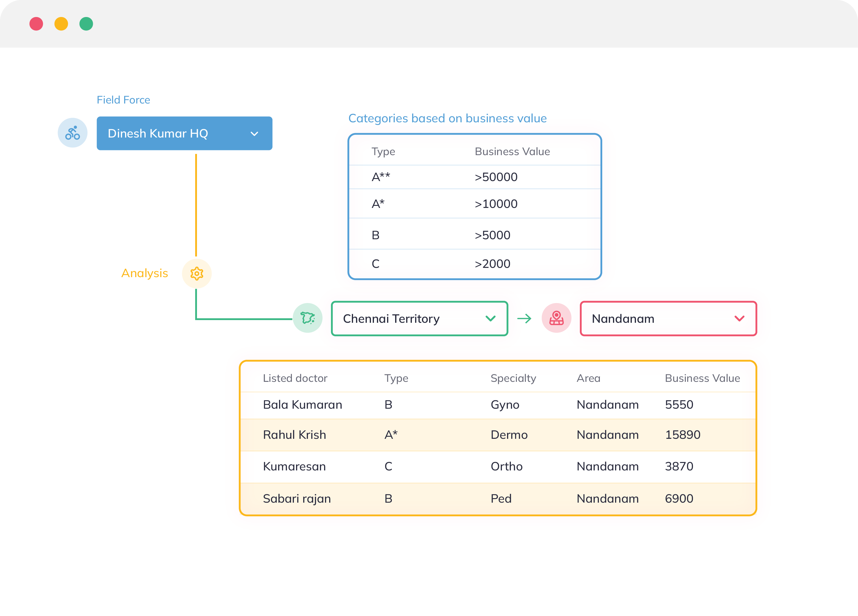Click the Field Force label
The width and height of the screenshot is (858, 616).
click(x=123, y=100)
